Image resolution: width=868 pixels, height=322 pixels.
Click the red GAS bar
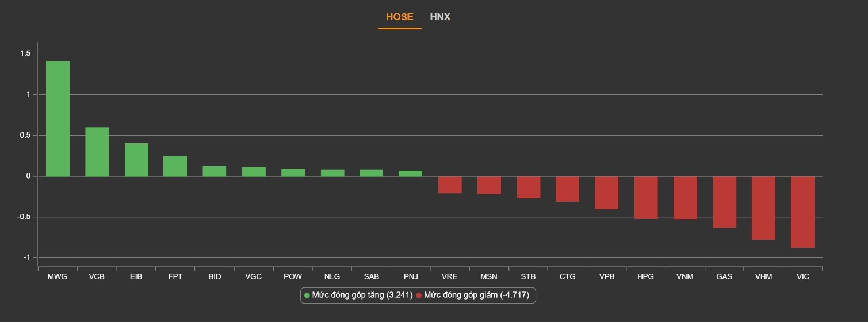[x=724, y=202]
